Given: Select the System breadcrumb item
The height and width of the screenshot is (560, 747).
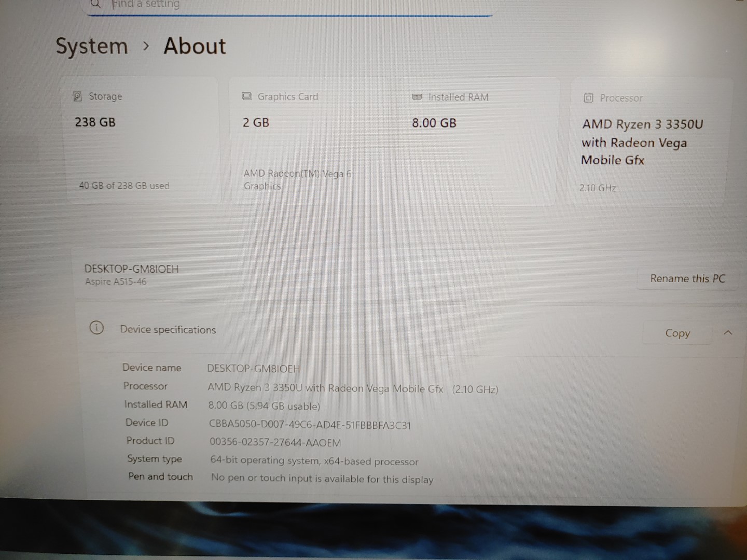Looking at the screenshot, I should pyautogui.click(x=91, y=46).
